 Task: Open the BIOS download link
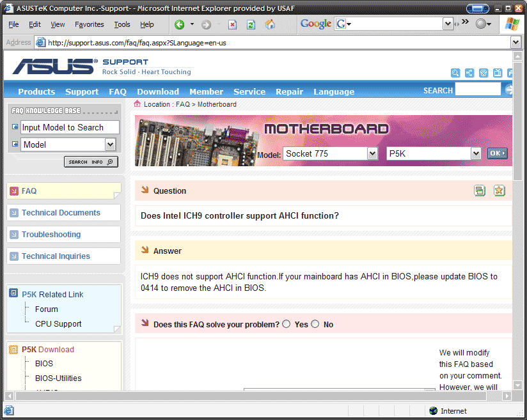point(44,364)
